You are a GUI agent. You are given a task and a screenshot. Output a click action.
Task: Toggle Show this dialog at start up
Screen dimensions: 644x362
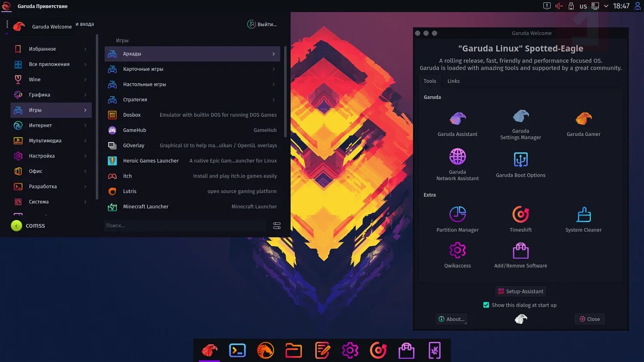(x=486, y=305)
